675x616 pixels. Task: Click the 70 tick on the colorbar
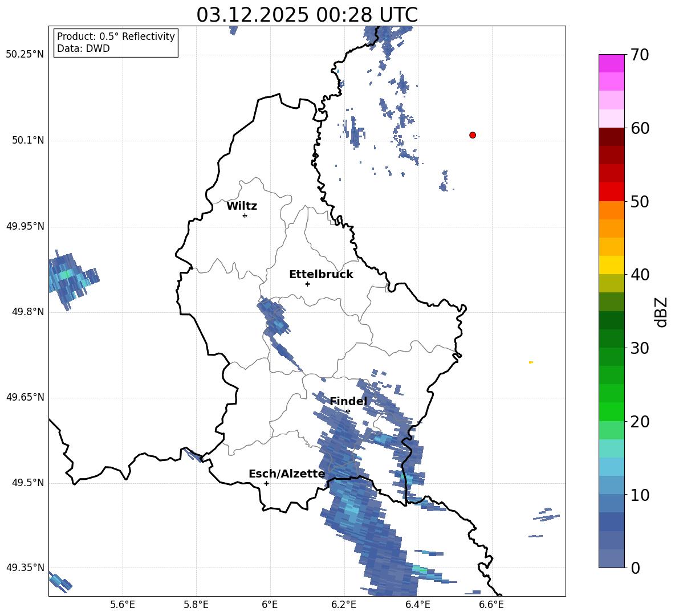point(639,55)
